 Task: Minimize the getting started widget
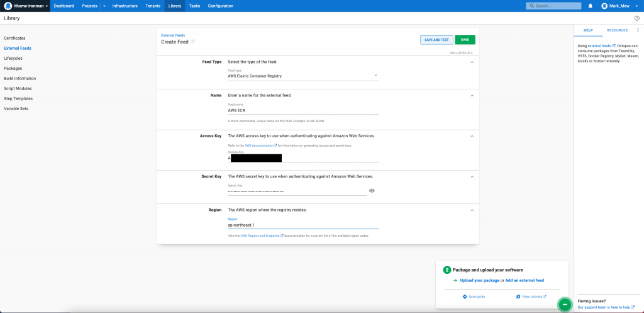point(565,304)
